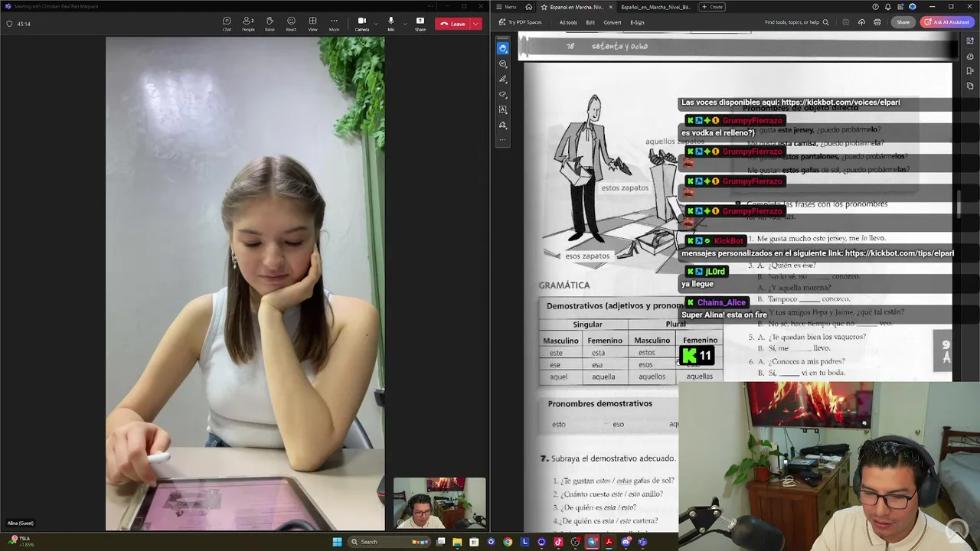Open more tools ellipsis in Acrobat quick toolbar
Screen dimensions: 980x551
(503, 140)
